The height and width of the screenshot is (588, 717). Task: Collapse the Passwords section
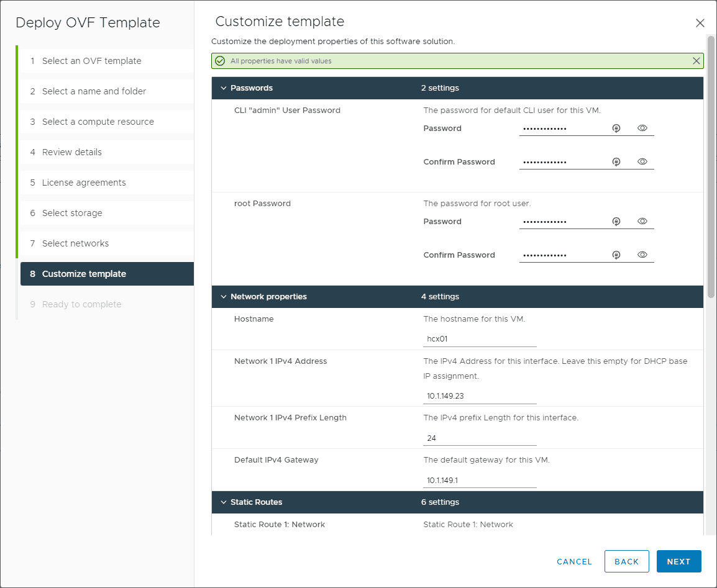[x=224, y=88]
